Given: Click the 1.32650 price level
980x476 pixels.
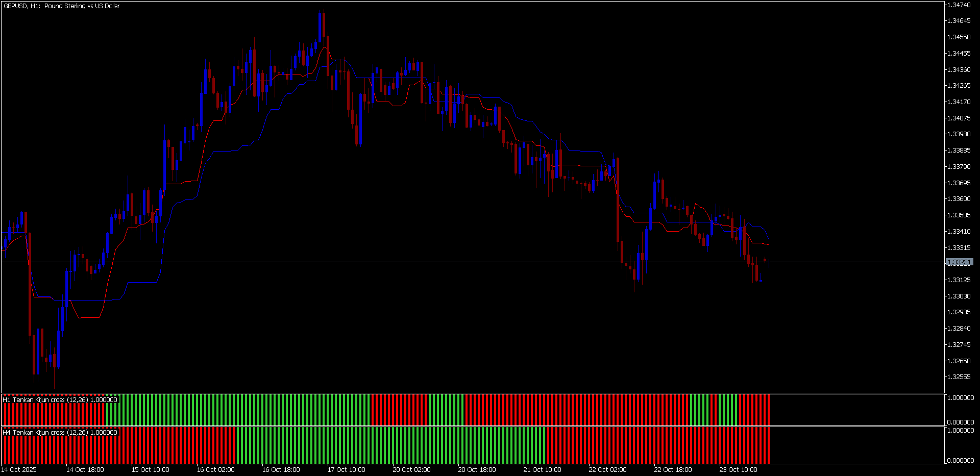Looking at the screenshot, I should [x=959, y=361].
